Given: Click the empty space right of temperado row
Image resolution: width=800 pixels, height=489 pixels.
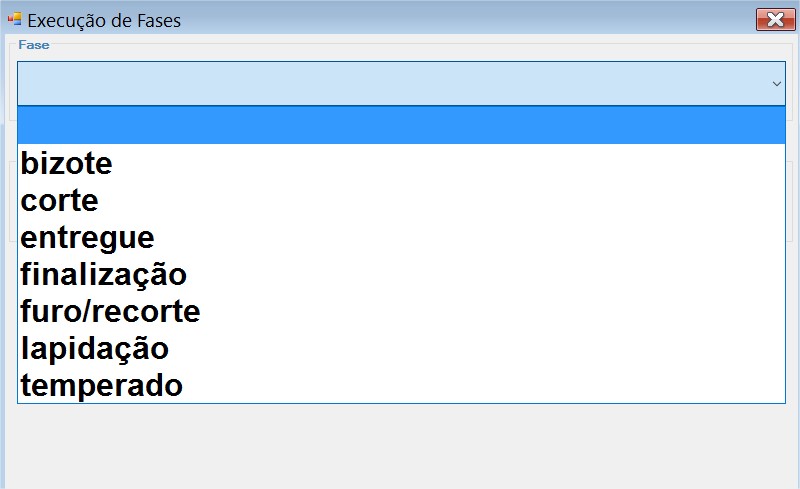Looking at the screenshot, I should [x=484, y=385].
